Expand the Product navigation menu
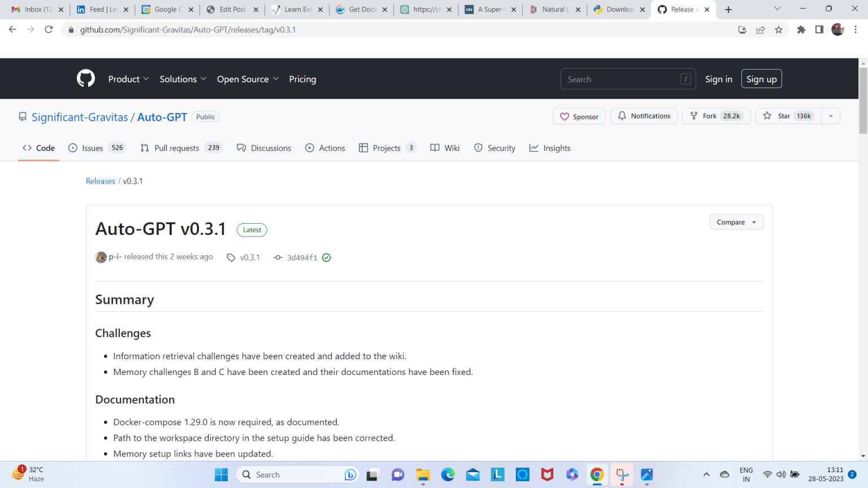This screenshot has width=868, height=488. [128, 79]
